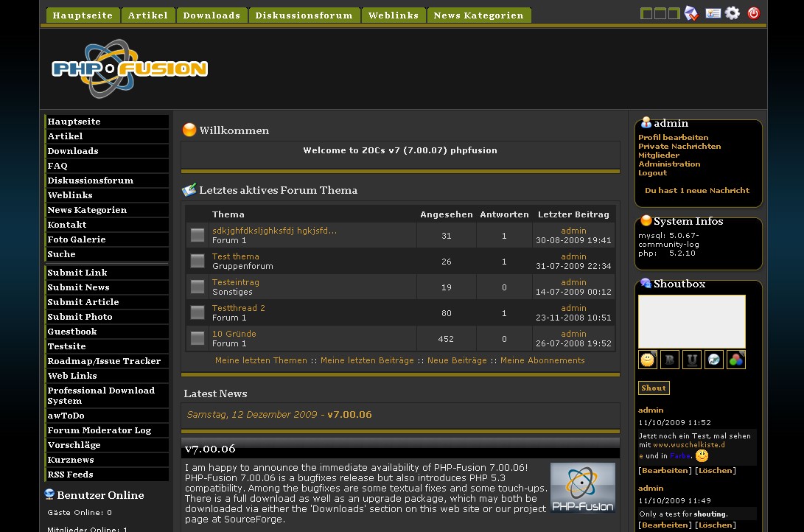Select the left-column layout icon in top bar
The height and width of the screenshot is (532, 804).
point(646,14)
